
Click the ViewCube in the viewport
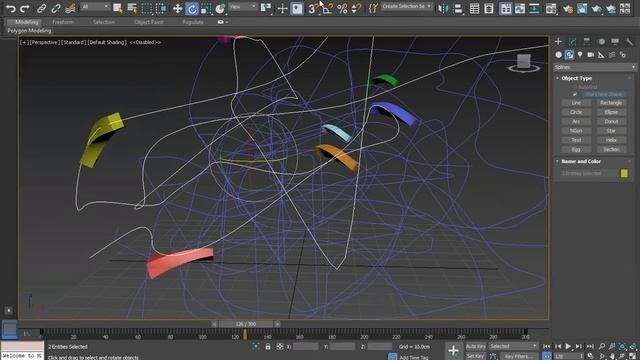coord(524,63)
